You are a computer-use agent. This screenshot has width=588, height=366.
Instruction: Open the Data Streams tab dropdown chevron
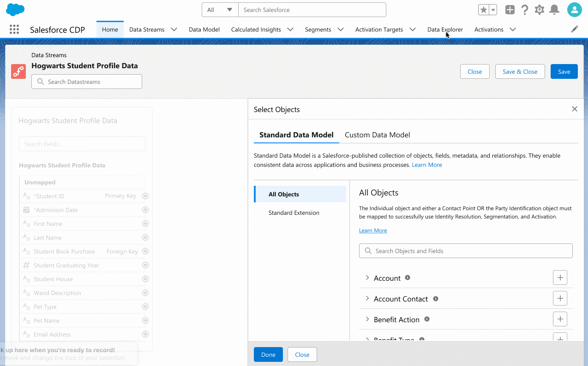click(174, 30)
